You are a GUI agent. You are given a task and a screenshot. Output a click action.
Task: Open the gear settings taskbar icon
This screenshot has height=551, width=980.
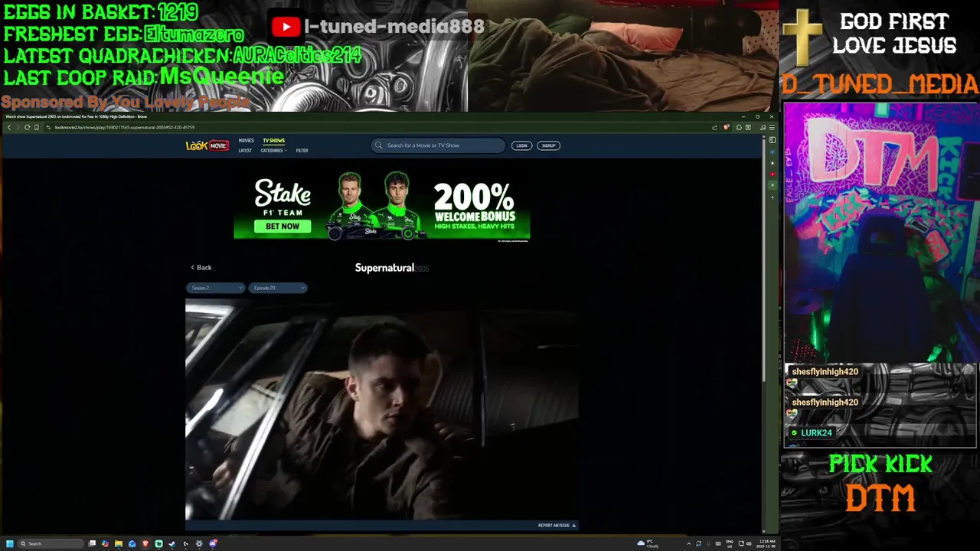pyautogui.click(x=199, y=543)
